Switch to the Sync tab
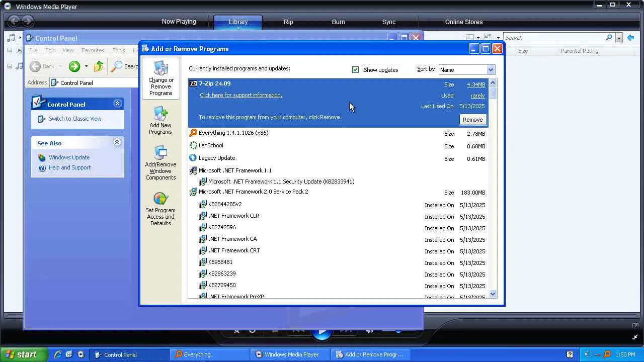 click(389, 22)
